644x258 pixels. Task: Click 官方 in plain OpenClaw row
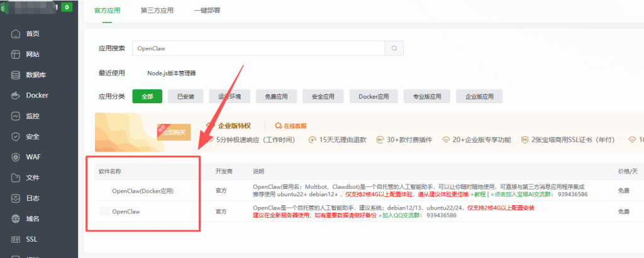221,211
